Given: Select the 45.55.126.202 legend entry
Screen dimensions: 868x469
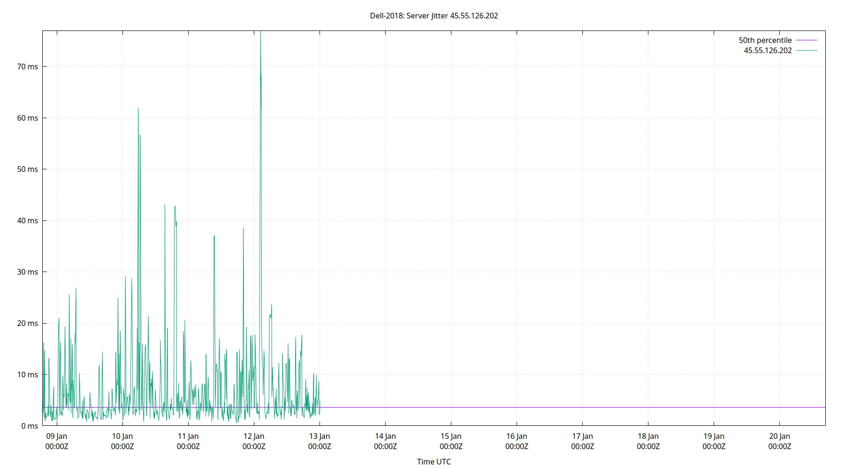Looking at the screenshot, I should [768, 51].
